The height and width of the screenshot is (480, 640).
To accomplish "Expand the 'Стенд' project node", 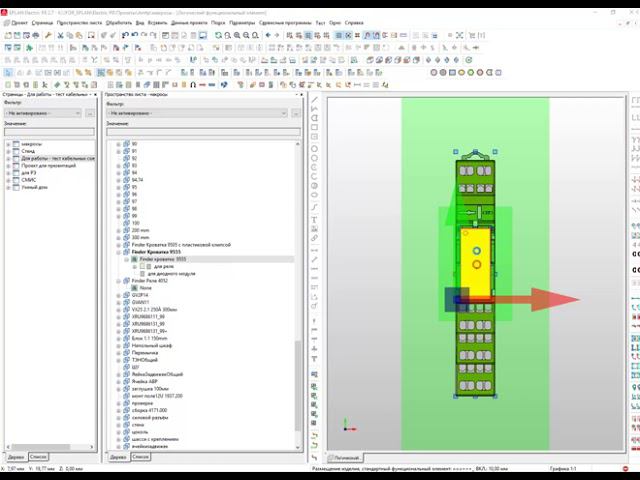I will click(x=8, y=151).
